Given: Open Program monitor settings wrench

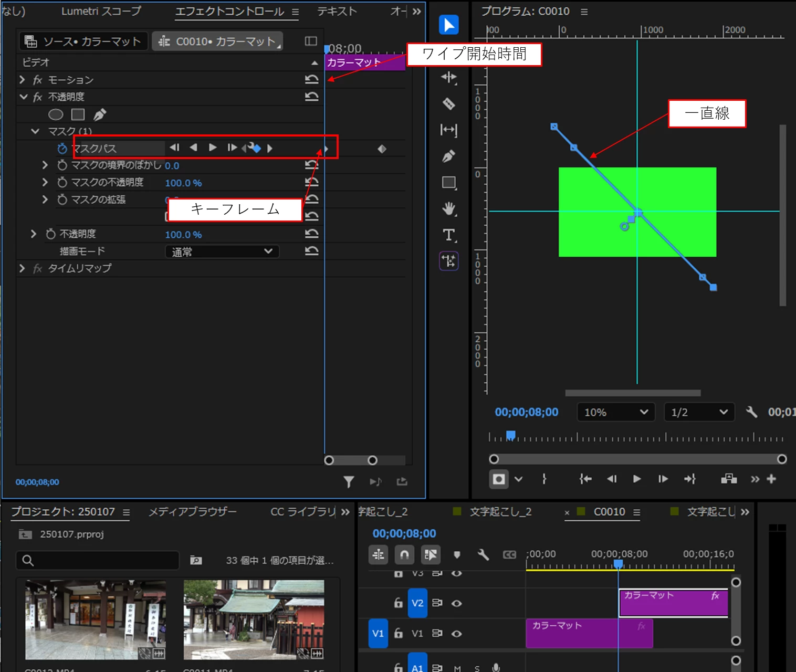Looking at the screenshot, I should (x=751, y=412).
